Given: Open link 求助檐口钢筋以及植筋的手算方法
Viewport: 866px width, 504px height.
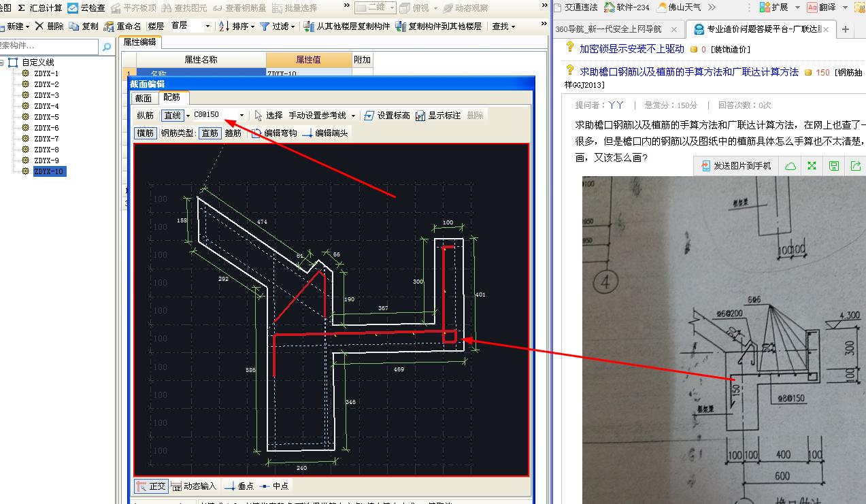Looking at the screenshot, I should 688,71.
